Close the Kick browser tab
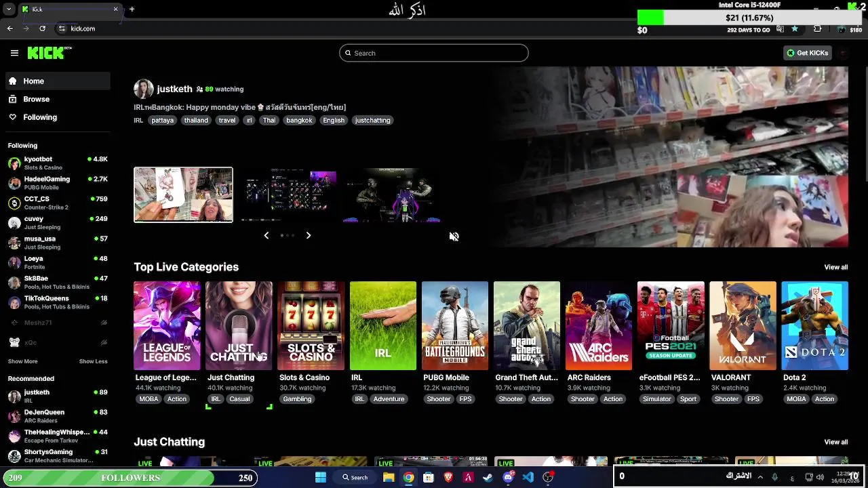868x488 pixels. click(x=115, y=9)
